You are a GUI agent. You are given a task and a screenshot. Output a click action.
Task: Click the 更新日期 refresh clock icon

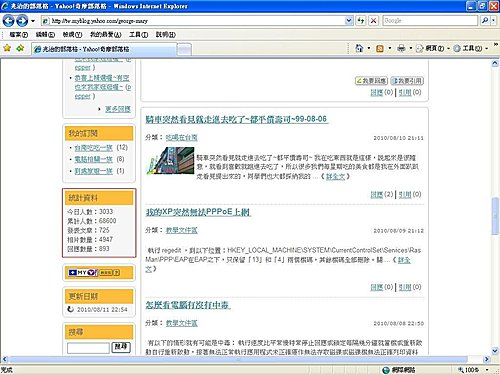point(71,309)
